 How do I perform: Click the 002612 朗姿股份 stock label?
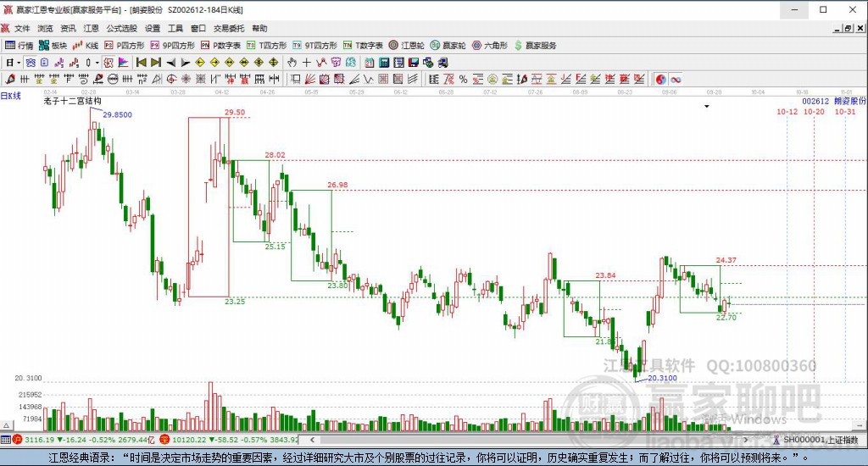pyautogui.click(x=834, y=102)
